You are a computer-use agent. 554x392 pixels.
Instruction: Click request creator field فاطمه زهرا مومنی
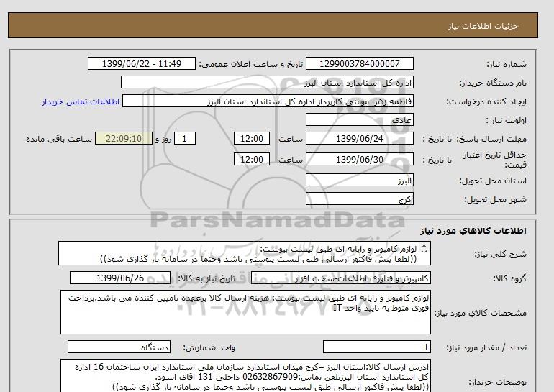(x=268, y=101)
